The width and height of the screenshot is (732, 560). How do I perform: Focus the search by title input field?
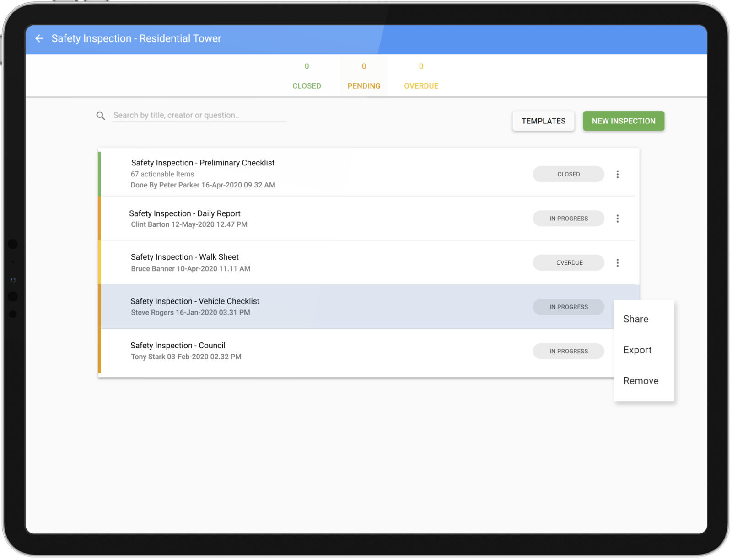point(199,116)
